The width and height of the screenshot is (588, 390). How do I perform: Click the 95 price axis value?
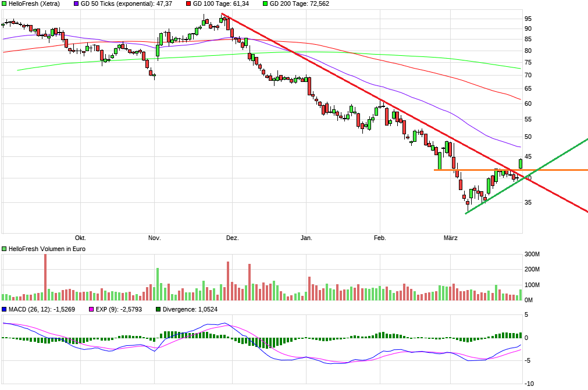[528, 19]
